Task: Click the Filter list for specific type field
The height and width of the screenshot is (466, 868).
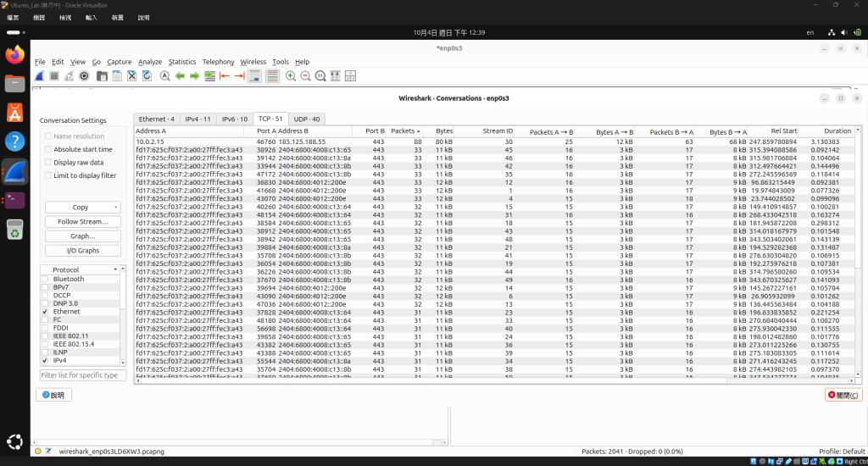Action: (x=83, y=374)
